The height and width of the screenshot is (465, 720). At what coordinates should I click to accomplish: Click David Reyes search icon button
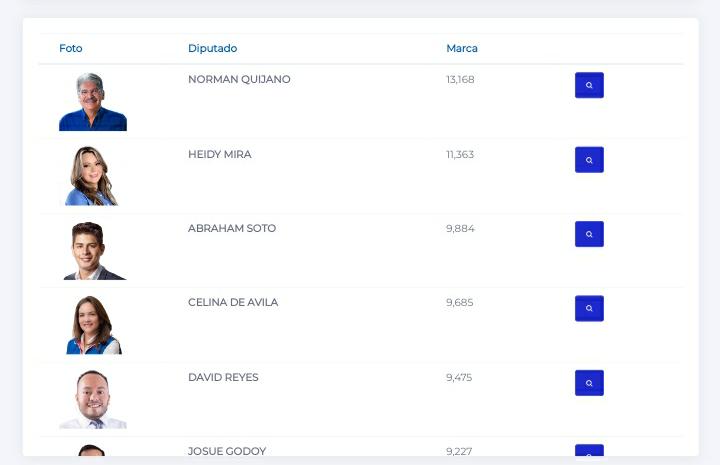(589, 383)
